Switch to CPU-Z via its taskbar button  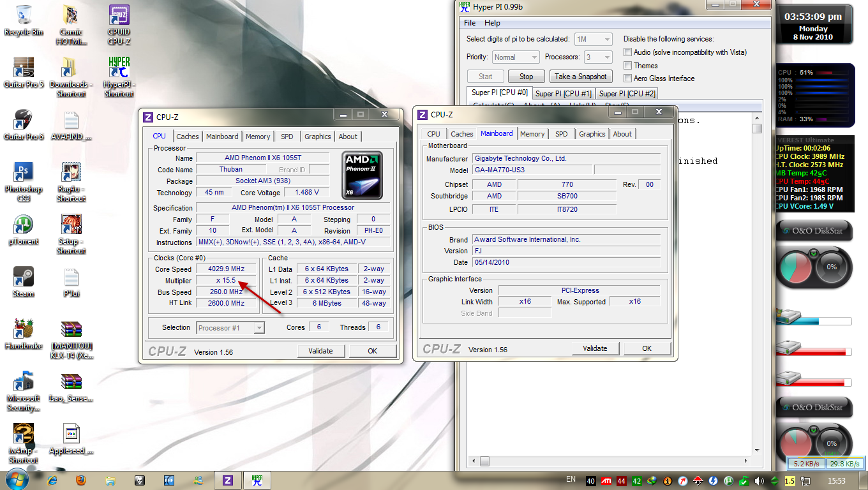(x=228, y=480)
